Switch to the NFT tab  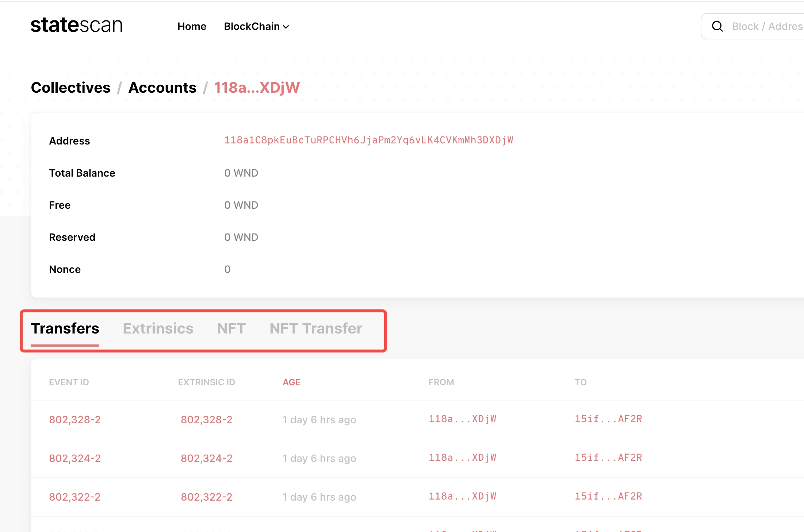tap(231, 328)
